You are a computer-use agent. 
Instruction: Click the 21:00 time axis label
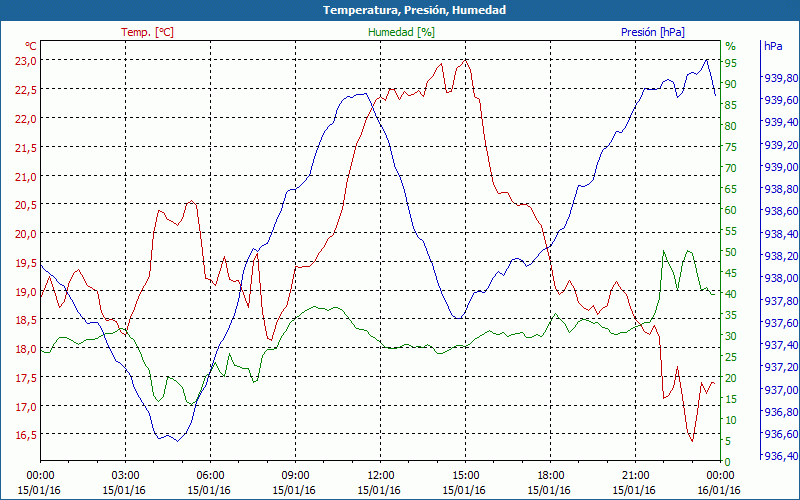point(634,476)
